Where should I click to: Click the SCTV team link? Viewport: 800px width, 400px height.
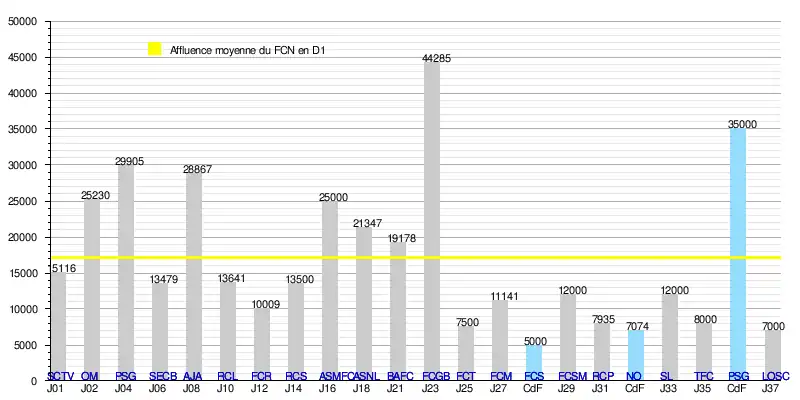[60, 376]
